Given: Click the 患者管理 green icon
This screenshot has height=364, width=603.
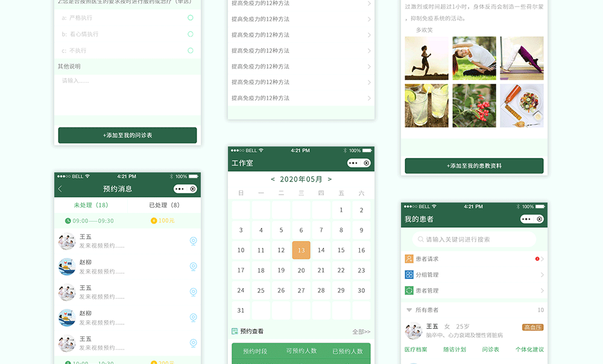Looking at the screenshot, I should (409, 290).
